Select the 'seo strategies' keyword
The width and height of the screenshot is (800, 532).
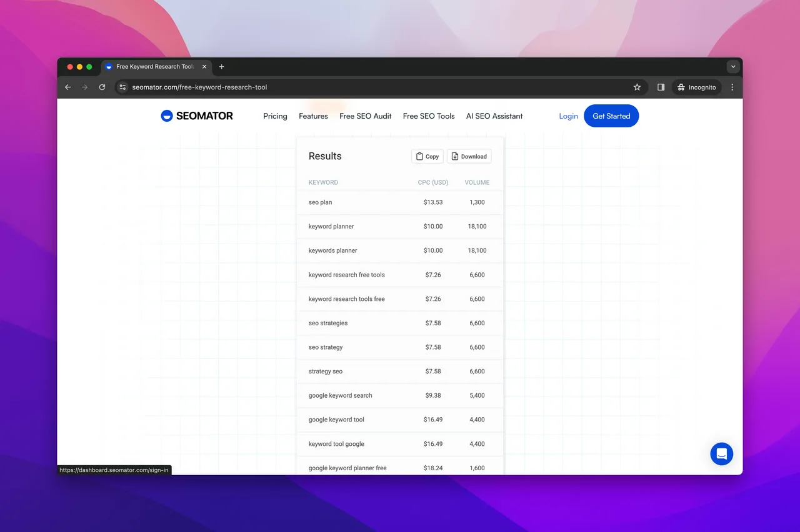[328, 323]
